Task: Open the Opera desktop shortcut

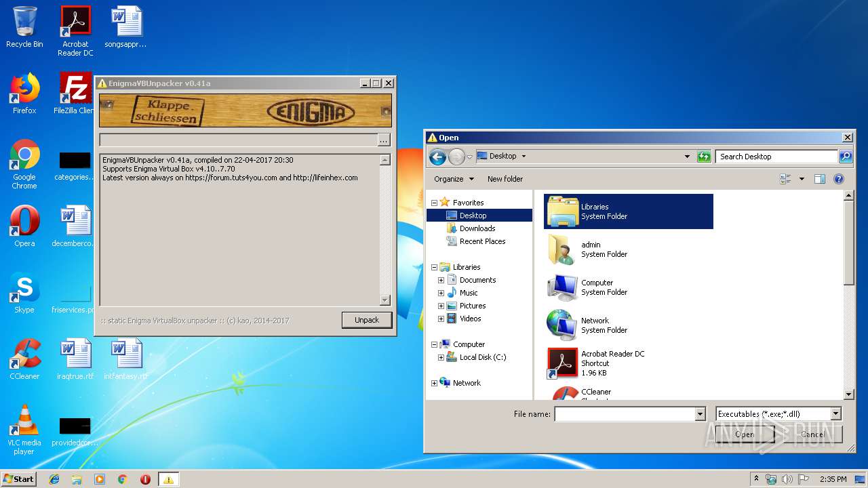Action: [x=24, y=226]
